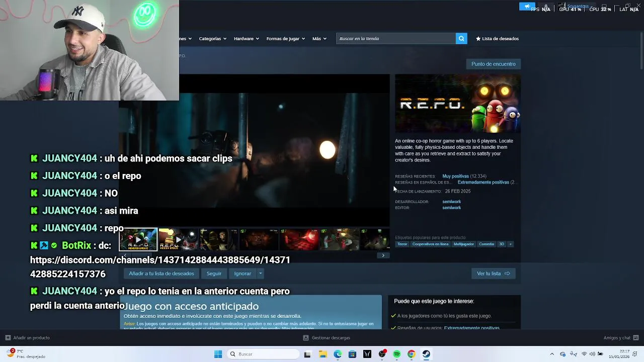This screenshot has height=362, width=644.
Task: Open Microsoft Store from taskbar
Action: point(352,354)
